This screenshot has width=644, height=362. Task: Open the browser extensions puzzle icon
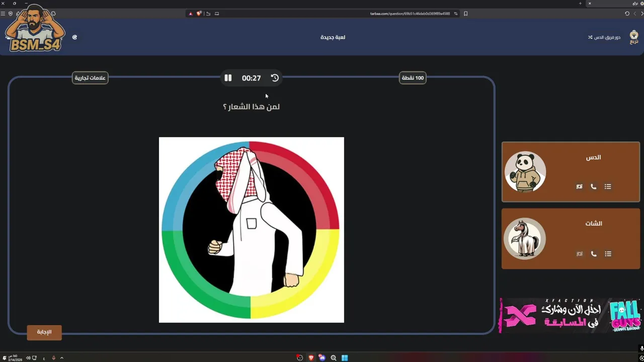53,14
